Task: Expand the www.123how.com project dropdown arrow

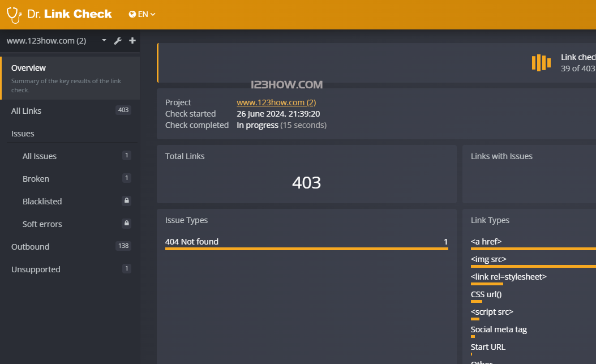Action: [x=104, y=41]
